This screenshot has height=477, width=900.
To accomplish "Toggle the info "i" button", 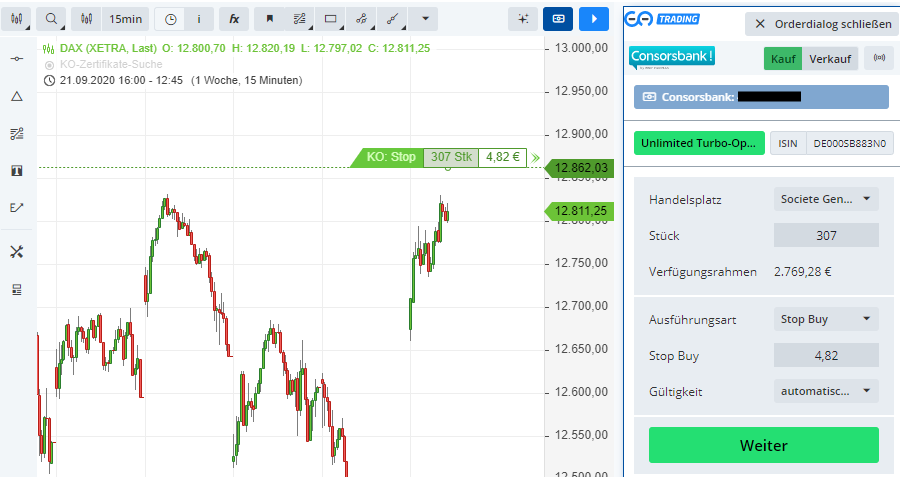I will pos(199,20).
